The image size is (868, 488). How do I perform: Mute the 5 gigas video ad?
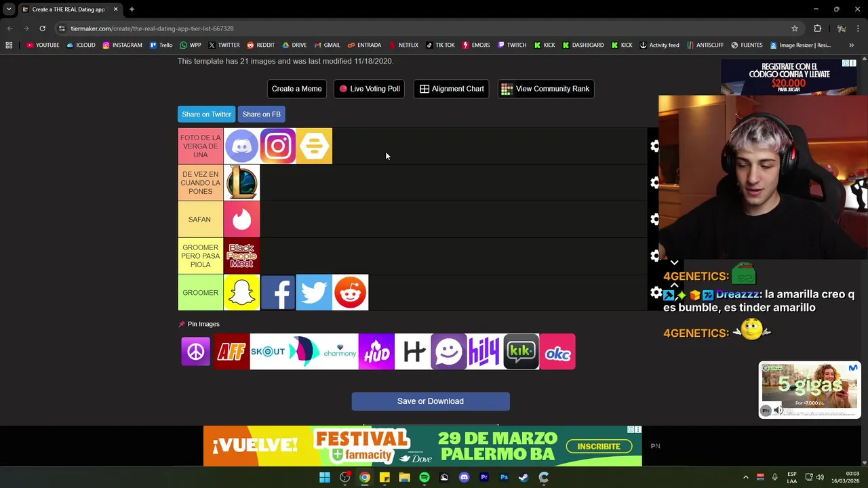click(x=778, y=410)
